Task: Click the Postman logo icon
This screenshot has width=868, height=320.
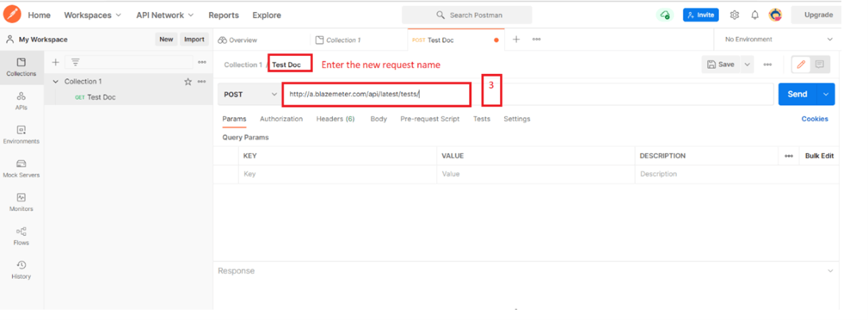Action: 12,14
